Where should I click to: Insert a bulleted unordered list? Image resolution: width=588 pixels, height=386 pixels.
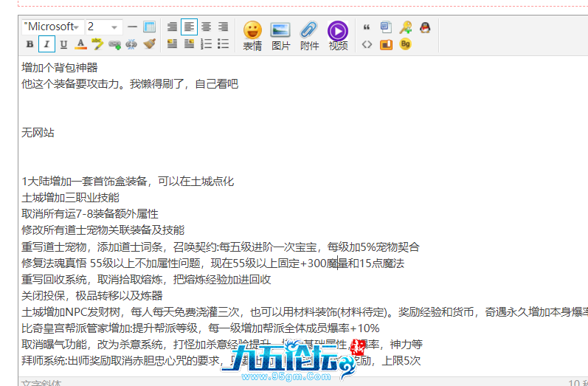[224, 44]
